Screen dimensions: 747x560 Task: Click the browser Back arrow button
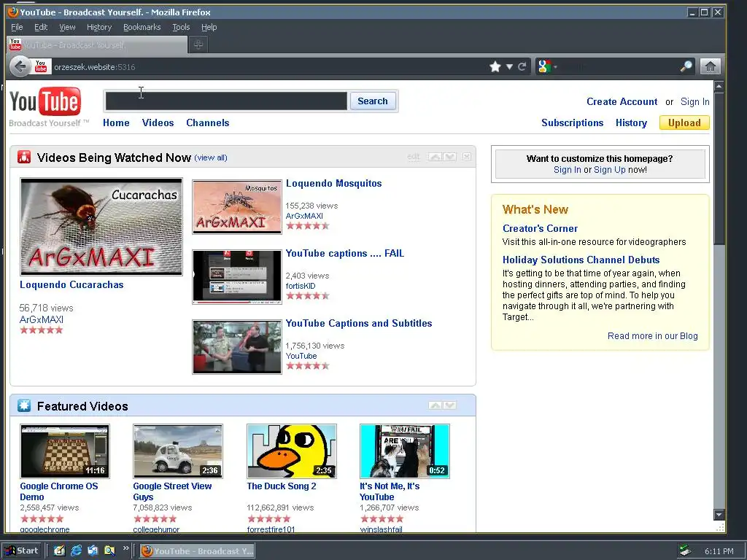click(x=20, y=66)
